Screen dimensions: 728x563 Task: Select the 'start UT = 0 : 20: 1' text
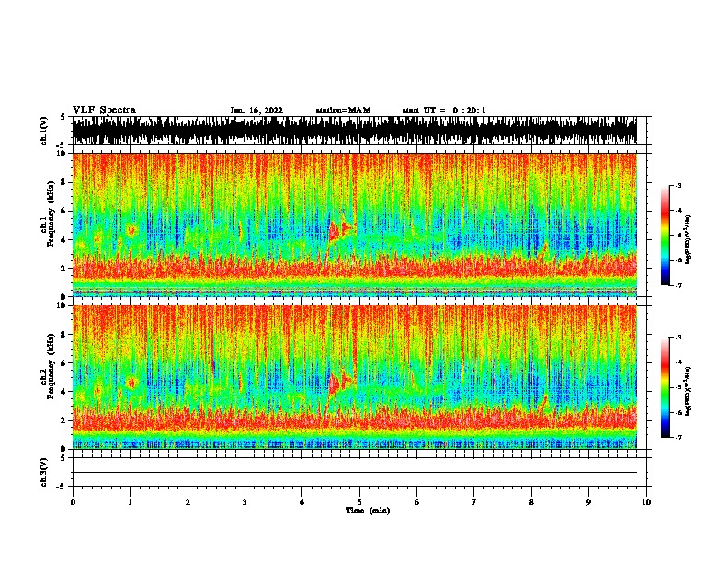[x=444, y=110]
